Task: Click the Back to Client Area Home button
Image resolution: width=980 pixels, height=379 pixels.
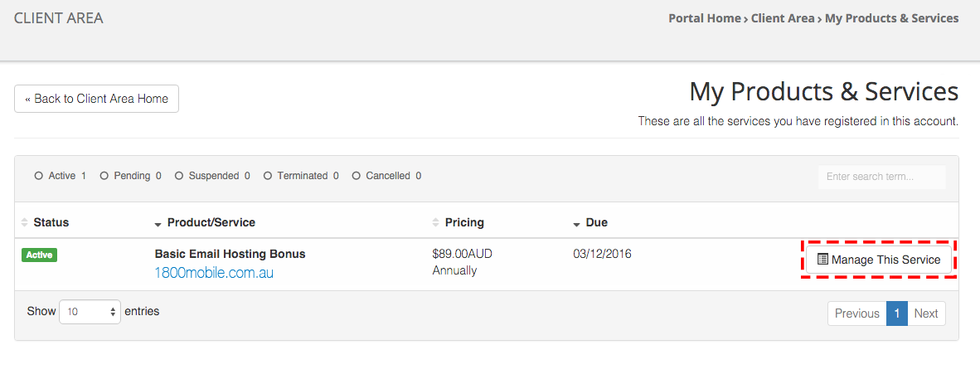Action: point(96,99)
